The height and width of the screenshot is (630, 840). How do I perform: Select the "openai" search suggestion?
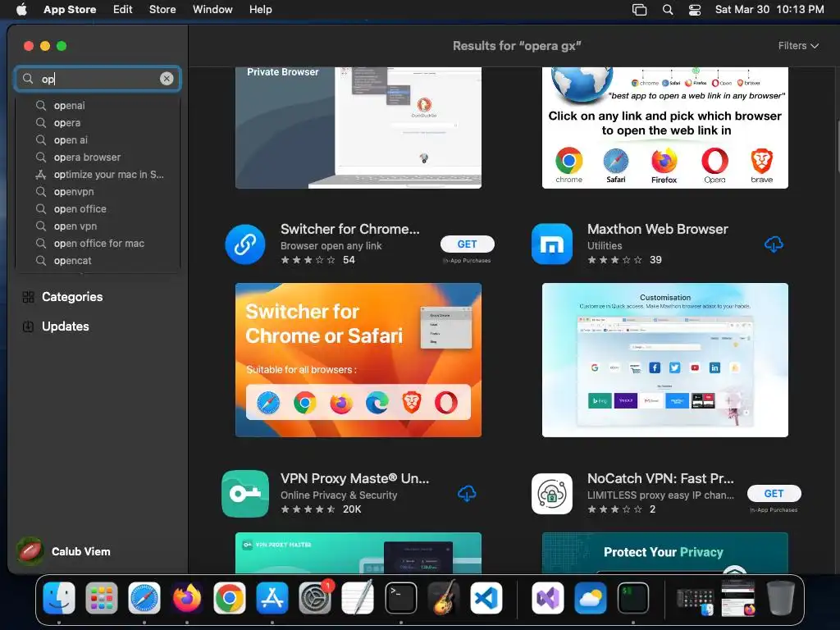[x=98, y=106]
